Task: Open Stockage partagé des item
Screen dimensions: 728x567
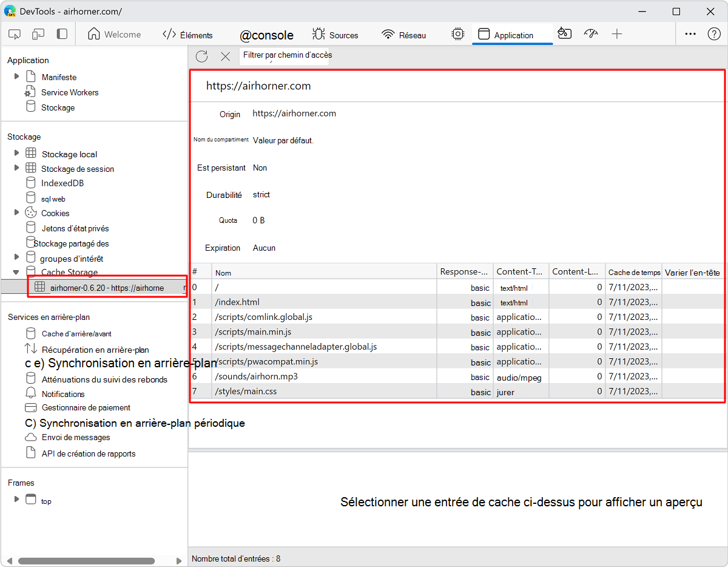Action: pyautogui.click(x=71, y=243)
